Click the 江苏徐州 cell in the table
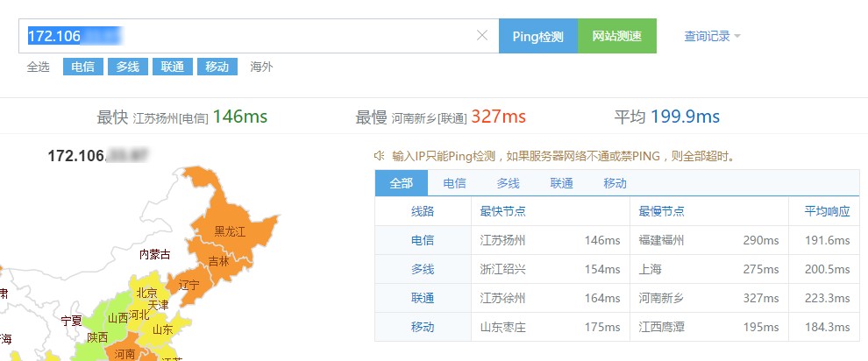This screenshot has width=868, height=361. 502,298
